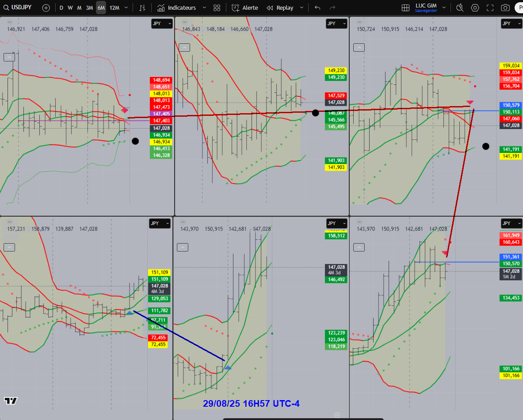Click the green 158,512 price label

pyautogui.click(x=336, y=236)
